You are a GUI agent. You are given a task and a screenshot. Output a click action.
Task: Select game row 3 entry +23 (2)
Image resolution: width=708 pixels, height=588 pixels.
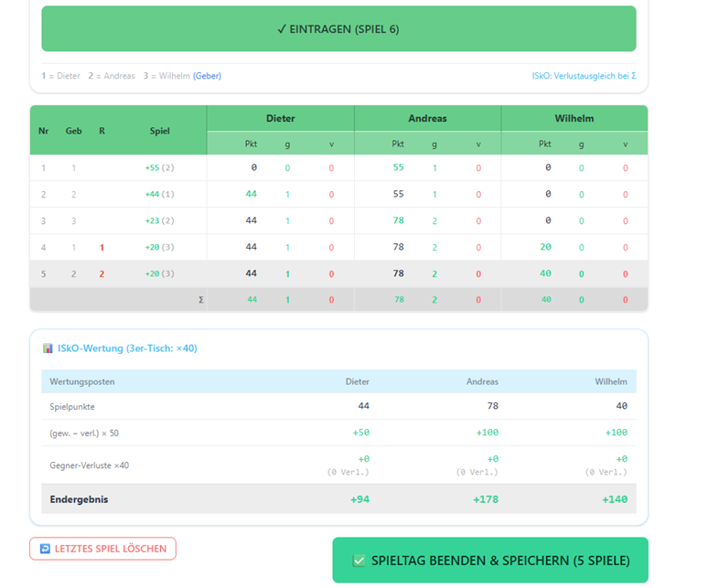pyautogui.click(x=159, y=220)
